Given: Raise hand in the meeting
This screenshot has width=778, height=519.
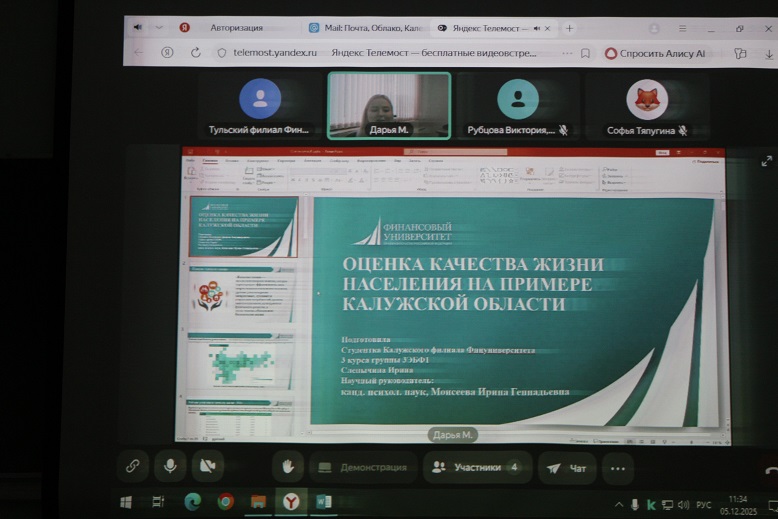Looking at the screenshot, I should click(288, 466).
